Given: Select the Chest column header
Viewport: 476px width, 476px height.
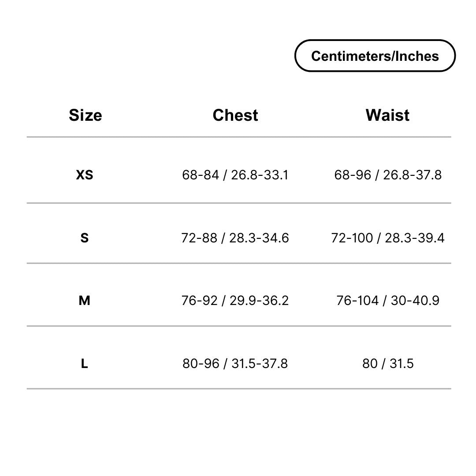Looking at the screenshot, I should pos(235,115).
